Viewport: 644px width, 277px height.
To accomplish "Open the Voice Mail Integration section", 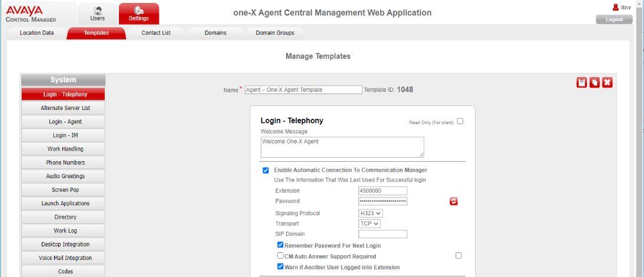I will [63, 258].
